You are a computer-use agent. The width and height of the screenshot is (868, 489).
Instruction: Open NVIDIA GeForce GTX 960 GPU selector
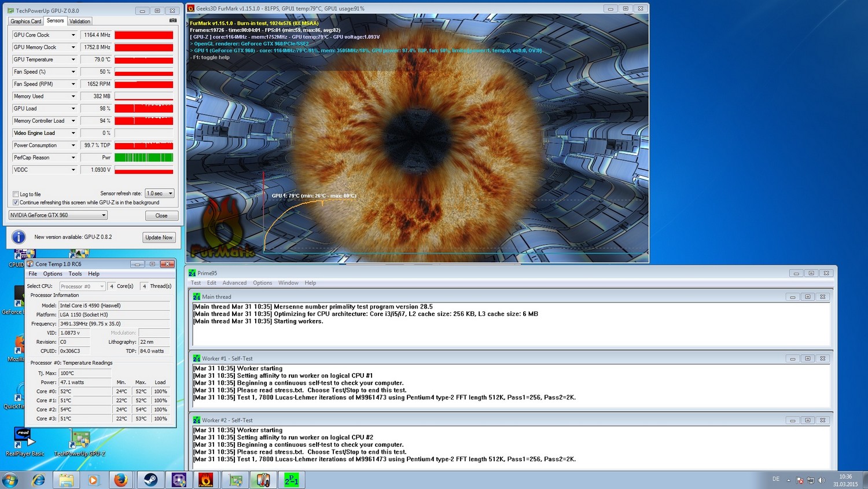tap(58, 215)
